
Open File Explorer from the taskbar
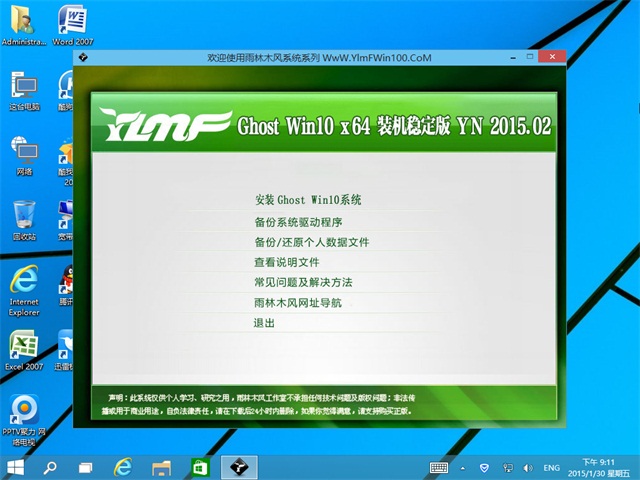tap(161, 468)
